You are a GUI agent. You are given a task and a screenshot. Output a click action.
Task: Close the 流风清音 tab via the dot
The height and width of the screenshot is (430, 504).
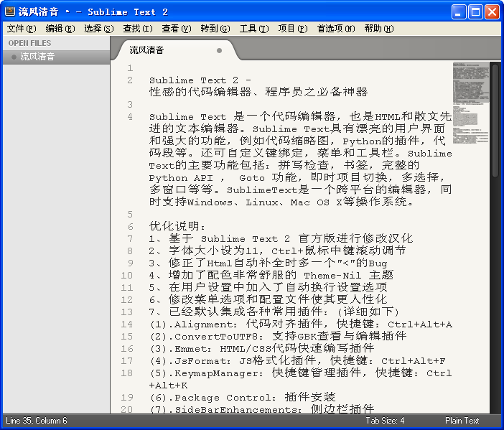[x=219, y=50]
